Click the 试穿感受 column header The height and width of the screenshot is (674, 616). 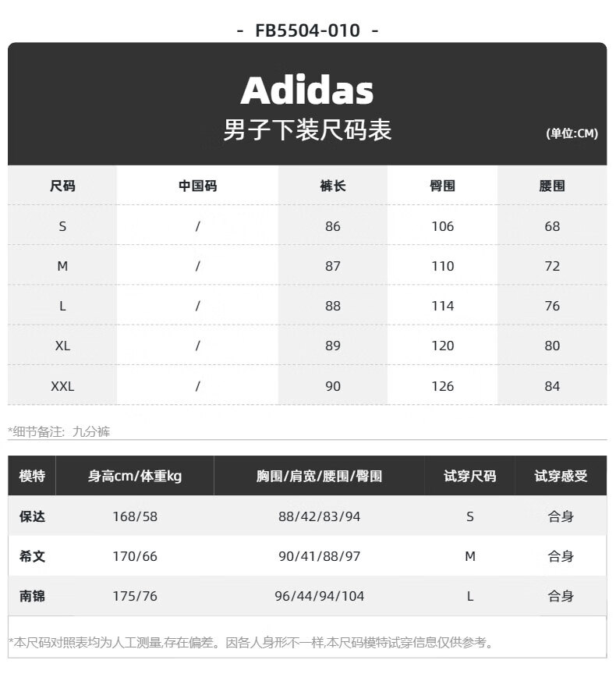(x=561, y=476)
